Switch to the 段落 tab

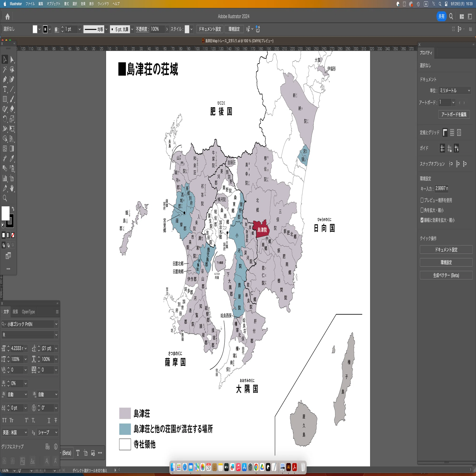coord(15,312)
